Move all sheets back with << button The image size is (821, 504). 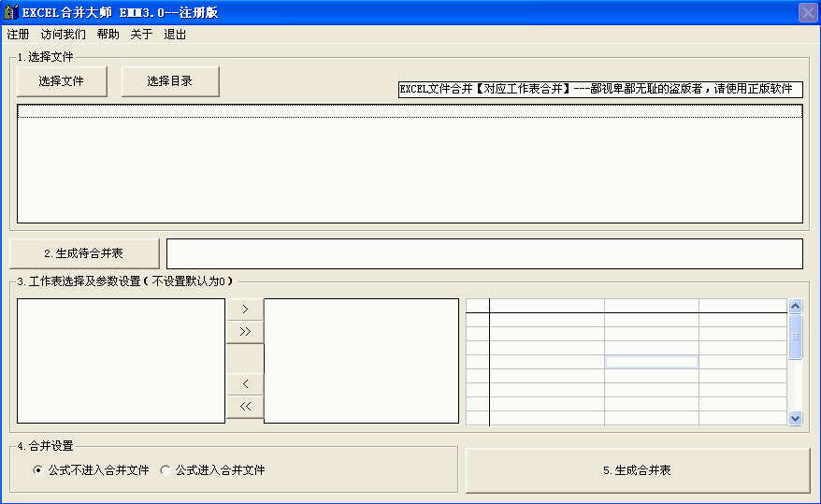pos(245,407)
